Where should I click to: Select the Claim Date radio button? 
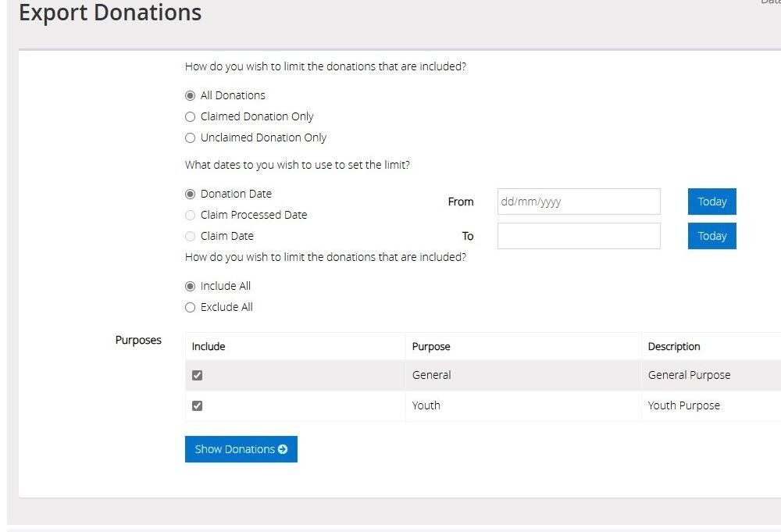pyautogui.click(x=190, y=236)
